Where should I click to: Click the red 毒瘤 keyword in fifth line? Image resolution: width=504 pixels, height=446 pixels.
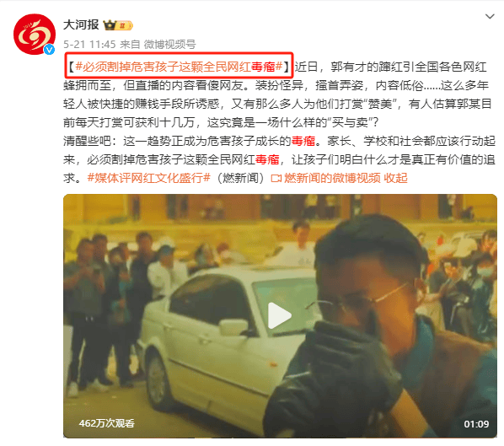[303, 141]
